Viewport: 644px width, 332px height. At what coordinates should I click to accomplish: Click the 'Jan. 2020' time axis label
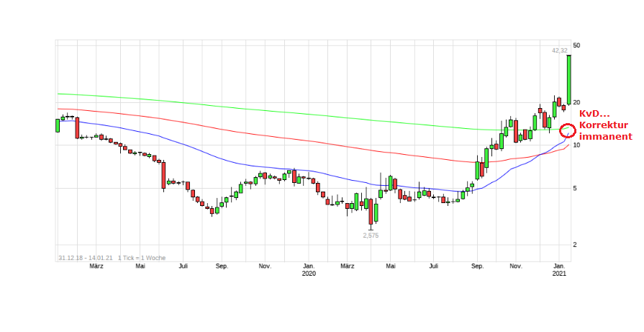pos(309,269)
